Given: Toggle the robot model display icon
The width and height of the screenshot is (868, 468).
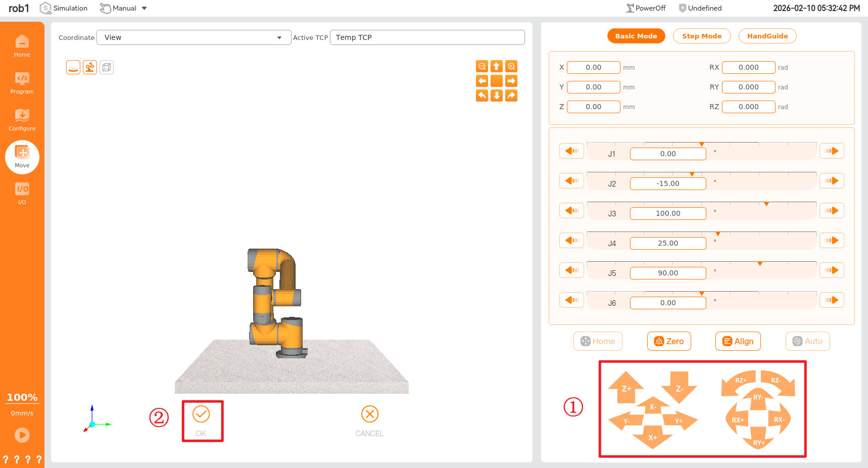Looking at the screenshot, I should tap(90, 67).
